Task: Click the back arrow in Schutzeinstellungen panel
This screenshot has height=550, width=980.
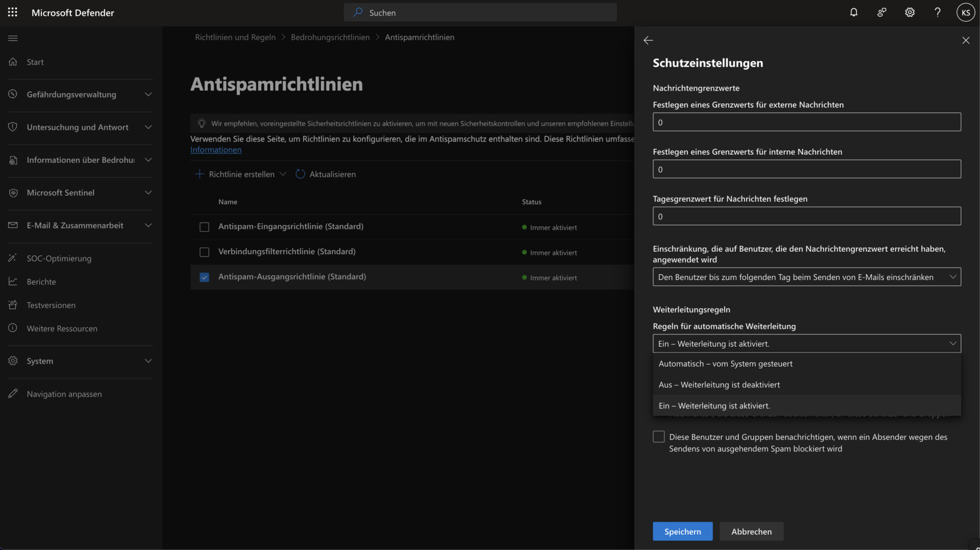Action: click(648, 40)
